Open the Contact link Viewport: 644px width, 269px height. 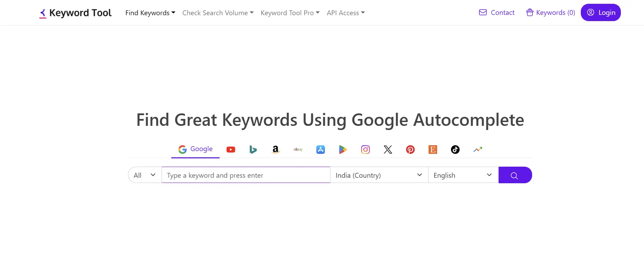coord(497,12)
